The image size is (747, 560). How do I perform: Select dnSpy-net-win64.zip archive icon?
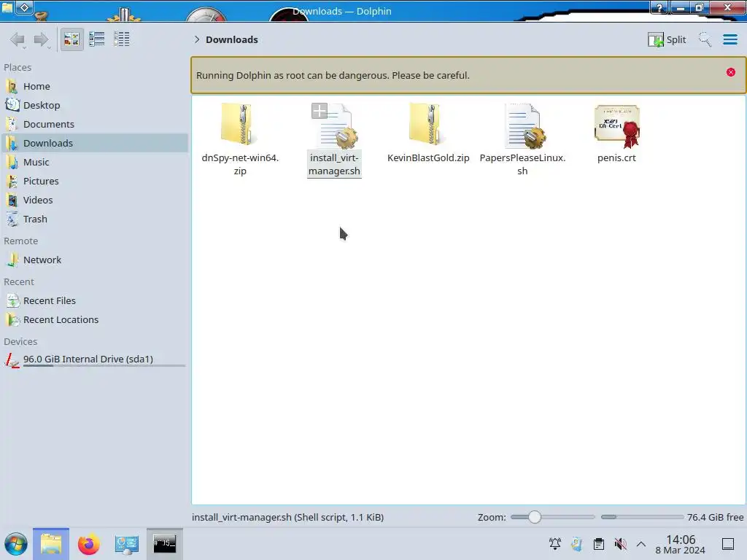pyautogui.click(x=239, y=124)
